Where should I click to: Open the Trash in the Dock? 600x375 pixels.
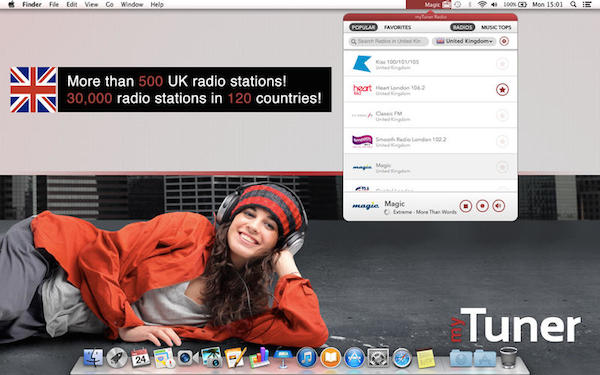[x=509, y=357]
